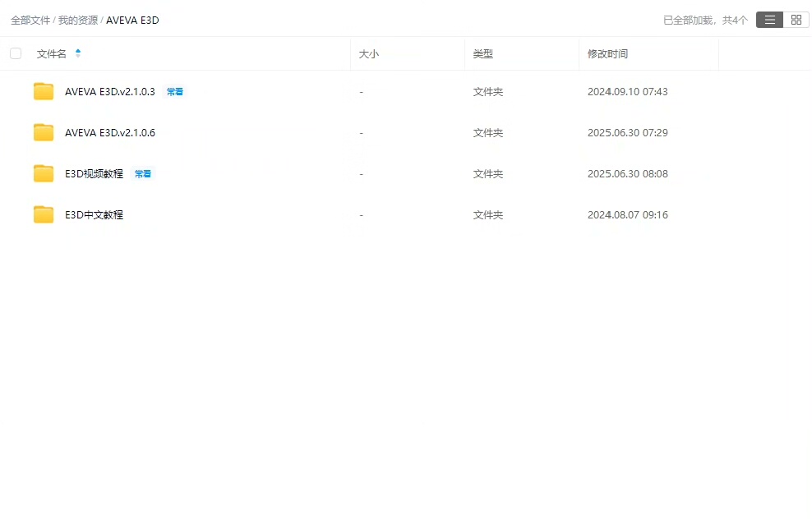
Task: Click date 2024.08.07 09:16
Action: point(628,214)
